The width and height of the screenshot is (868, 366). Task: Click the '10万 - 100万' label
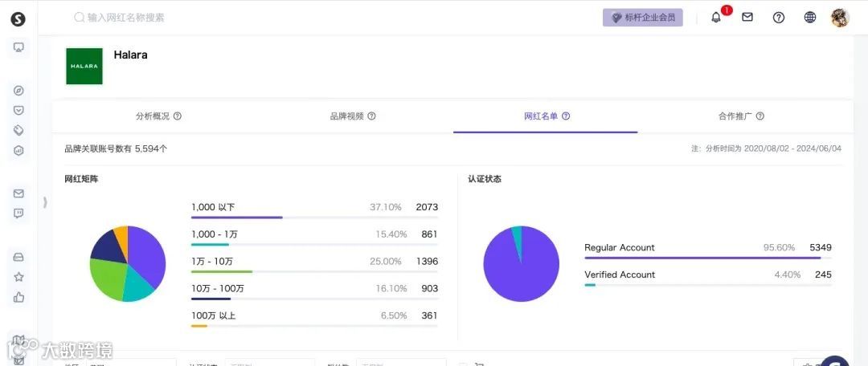pos(218,289)
